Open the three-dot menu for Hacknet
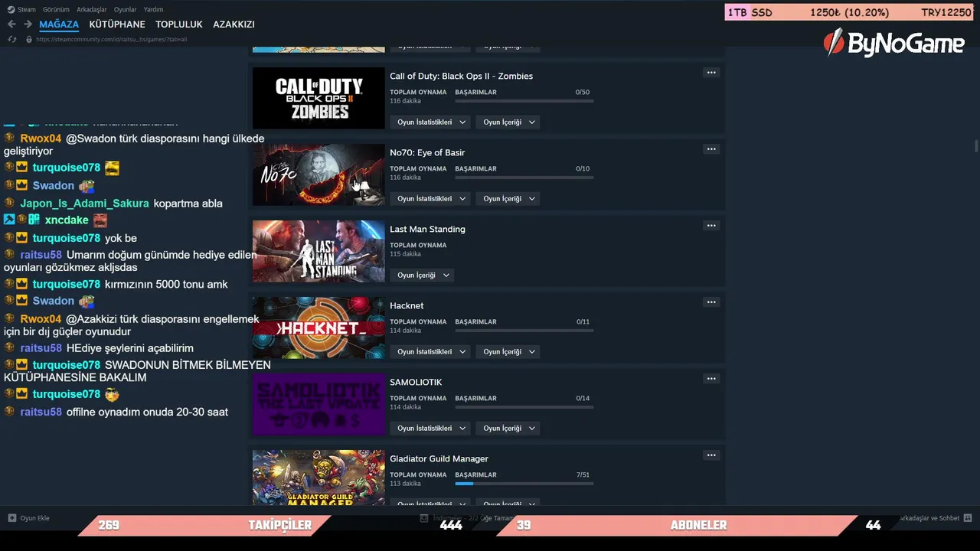980x551 pixels. [711, 302]
